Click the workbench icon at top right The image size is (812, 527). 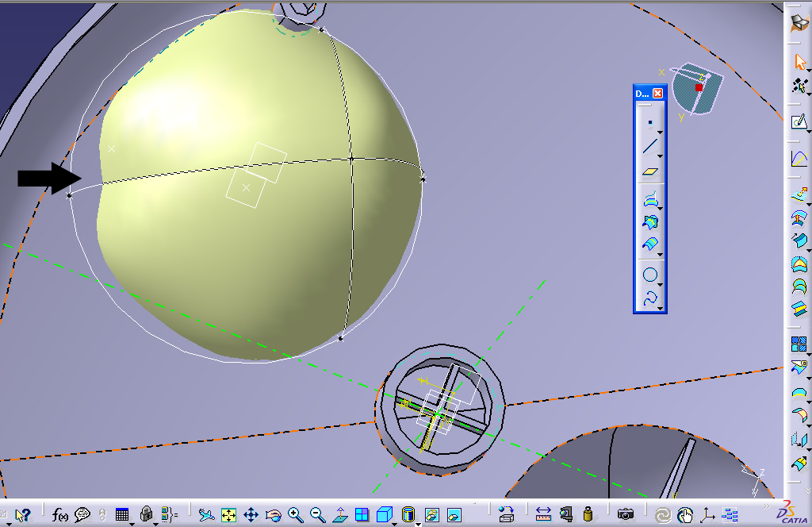[799, 23]
